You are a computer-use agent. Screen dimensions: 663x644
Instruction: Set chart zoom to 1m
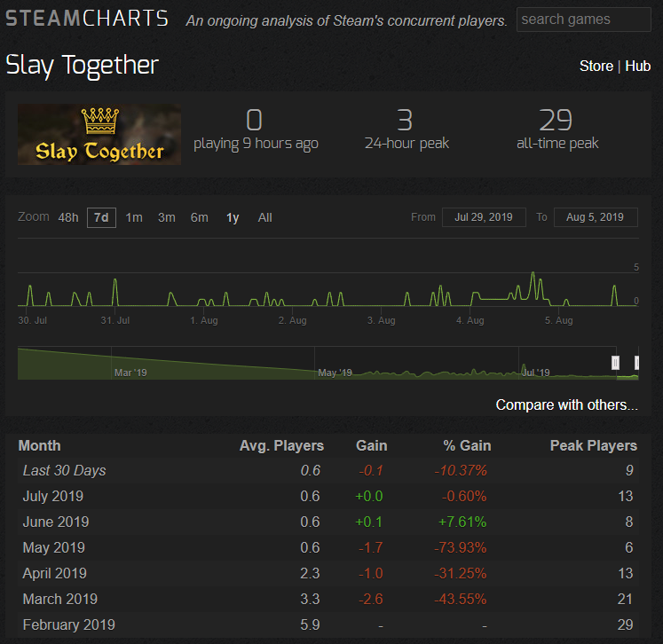[x=134, y=217]
